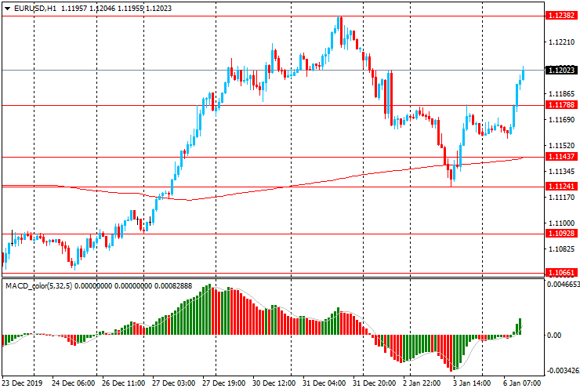Viewport: 580px width, 392px height.
Task: Click the 1.11170 price scale value
Action: [x=561, y=198]
